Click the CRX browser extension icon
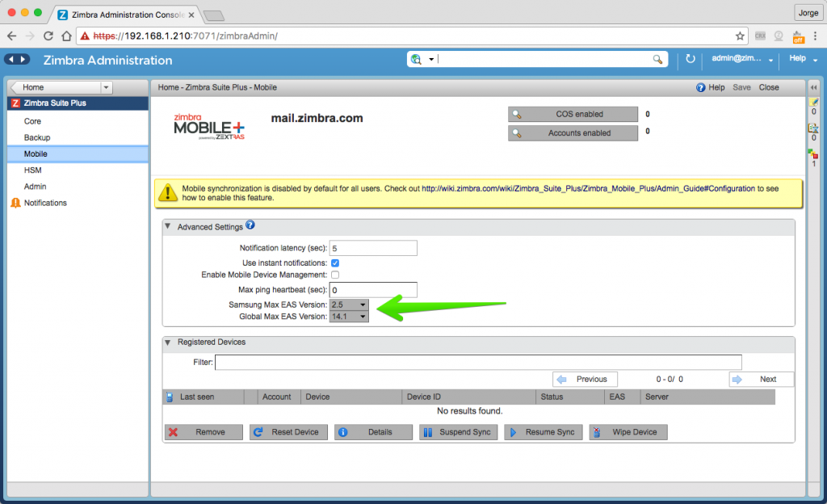This screenshot has width=827, height=504. click(760, 36)
